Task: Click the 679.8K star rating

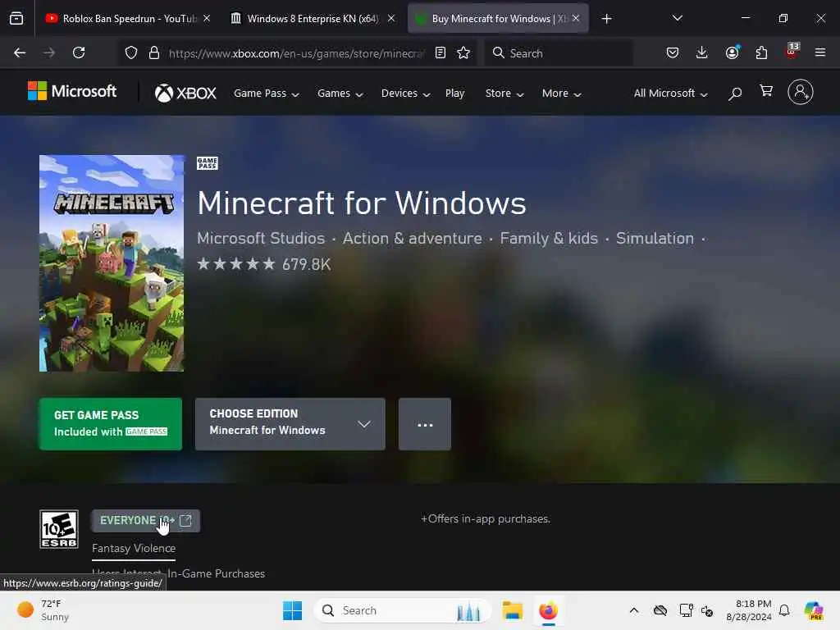Action: coord(263,264)
